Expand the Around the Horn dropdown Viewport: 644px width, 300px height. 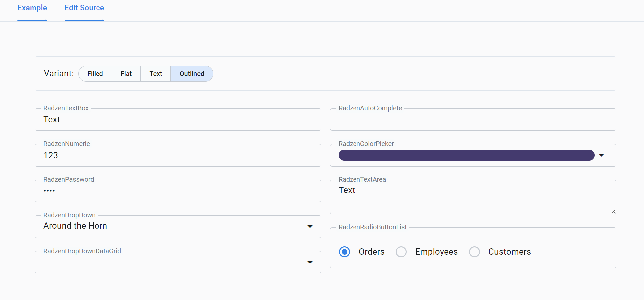(x=178, y=226)
